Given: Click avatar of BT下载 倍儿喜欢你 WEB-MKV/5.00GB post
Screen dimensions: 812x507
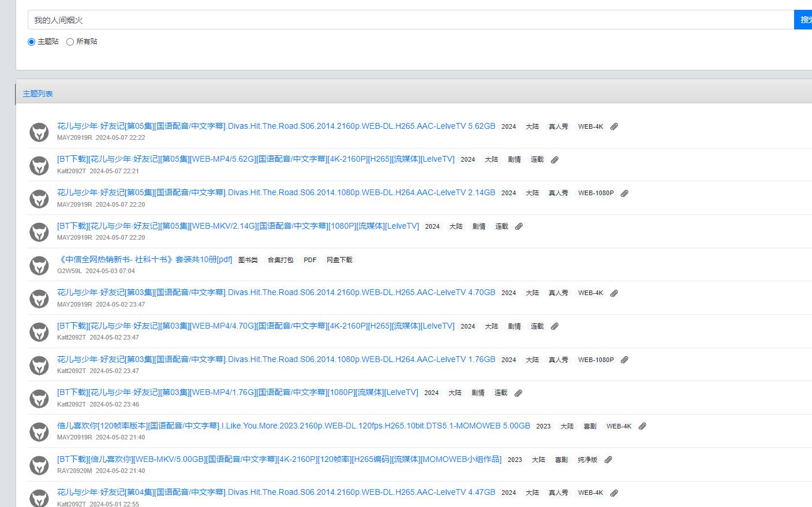Looking at the screenshot, I should pyautogui.click(x=39, y=465).
